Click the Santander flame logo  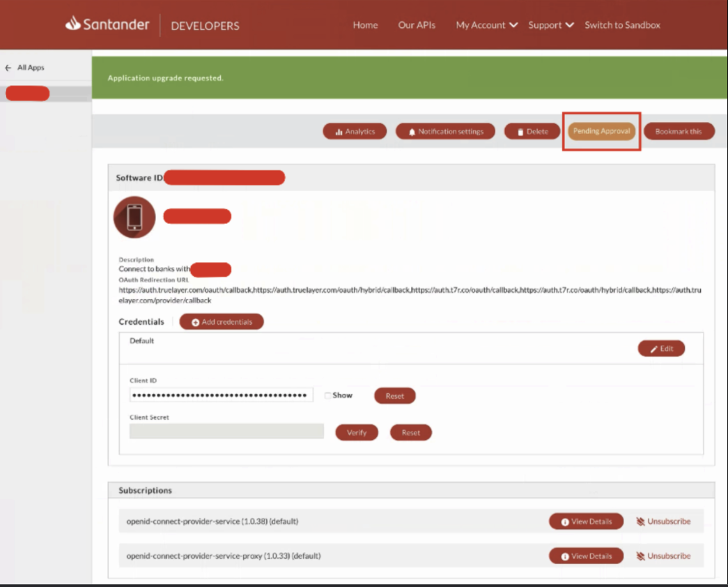[x=73, y=23]
